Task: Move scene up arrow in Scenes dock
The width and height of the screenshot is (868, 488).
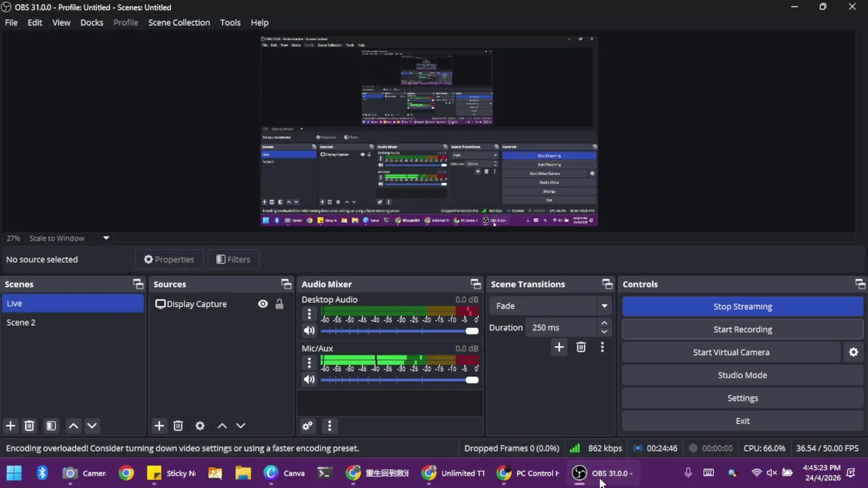Action: (73, 426)
